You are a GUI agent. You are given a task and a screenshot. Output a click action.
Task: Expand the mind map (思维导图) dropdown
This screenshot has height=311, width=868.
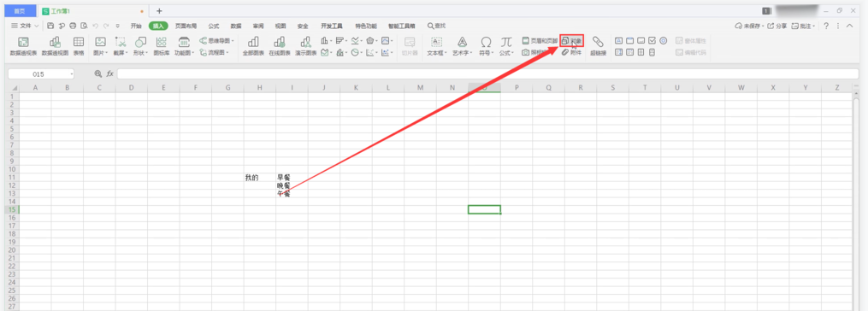(x=217, y=41)
